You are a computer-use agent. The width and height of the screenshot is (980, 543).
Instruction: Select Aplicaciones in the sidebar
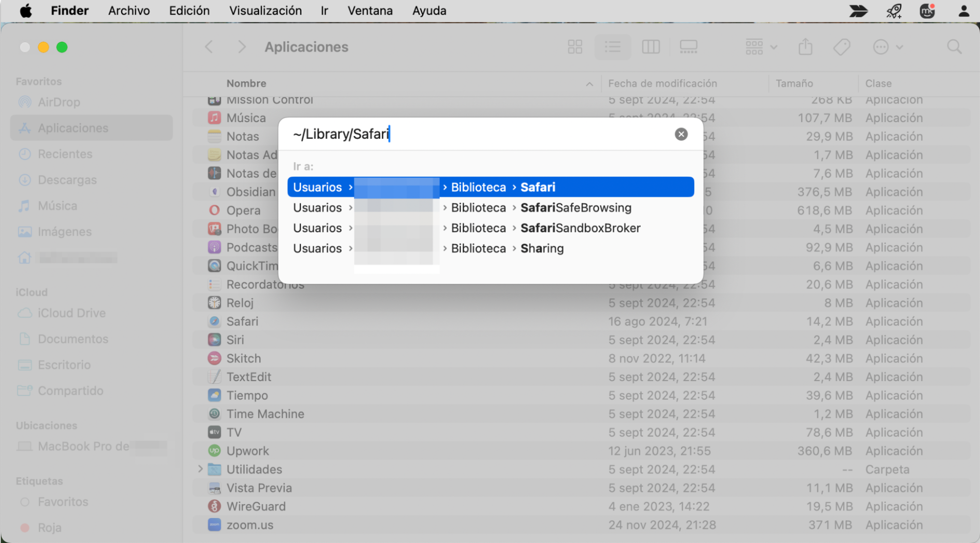(91, 128)
